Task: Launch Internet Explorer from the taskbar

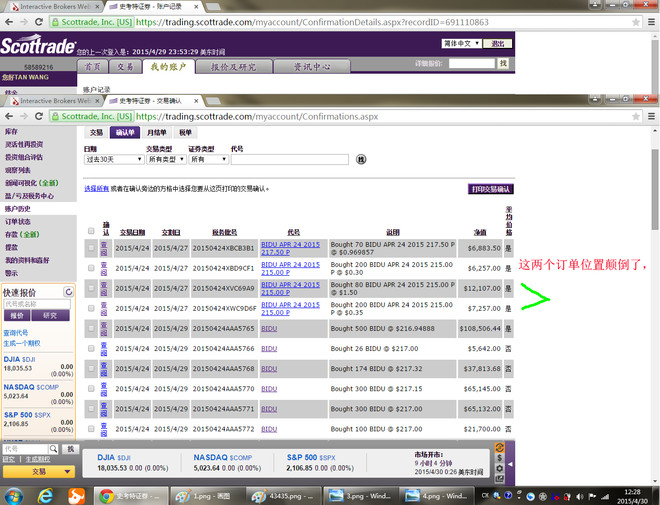Action: click(45, 496)
